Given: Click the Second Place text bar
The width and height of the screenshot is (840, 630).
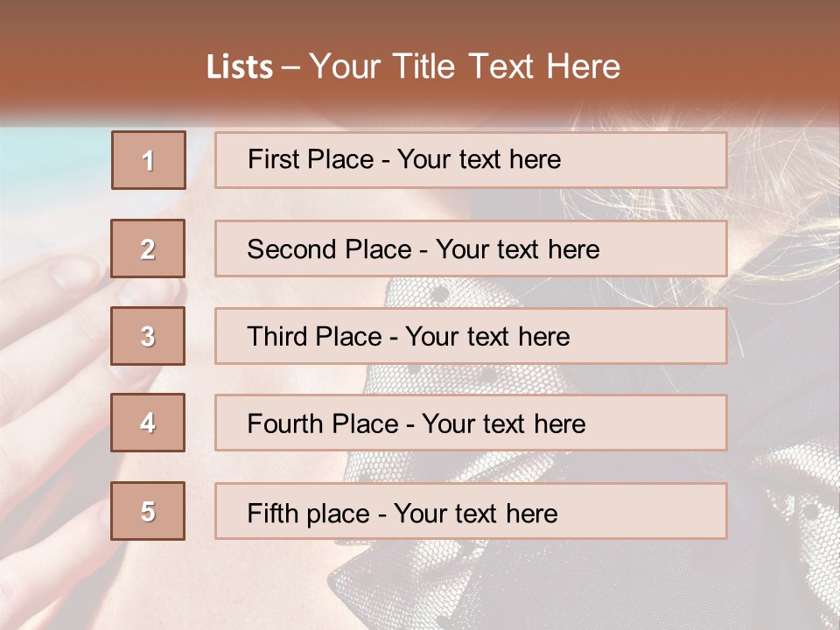Looking at the screenshot, I should (x=471, y=248).
